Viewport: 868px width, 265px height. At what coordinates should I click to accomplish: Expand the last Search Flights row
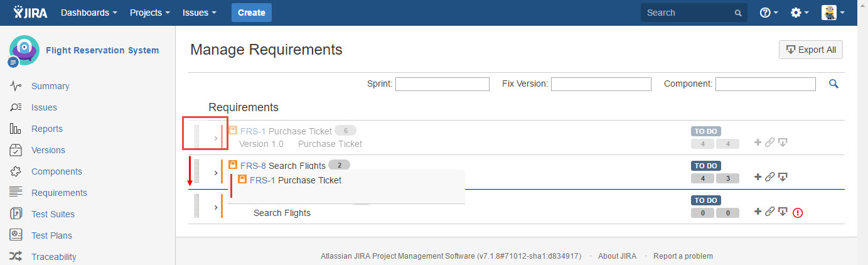tap(216, 207)
